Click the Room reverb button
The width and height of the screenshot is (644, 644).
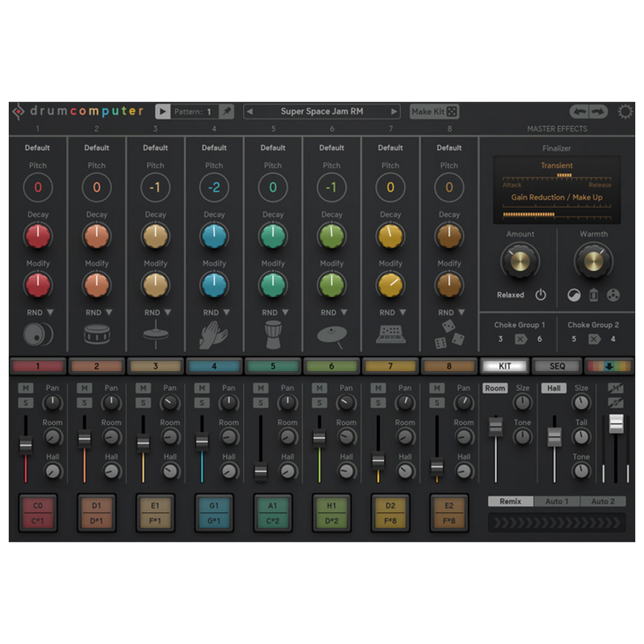coord(495,388)
